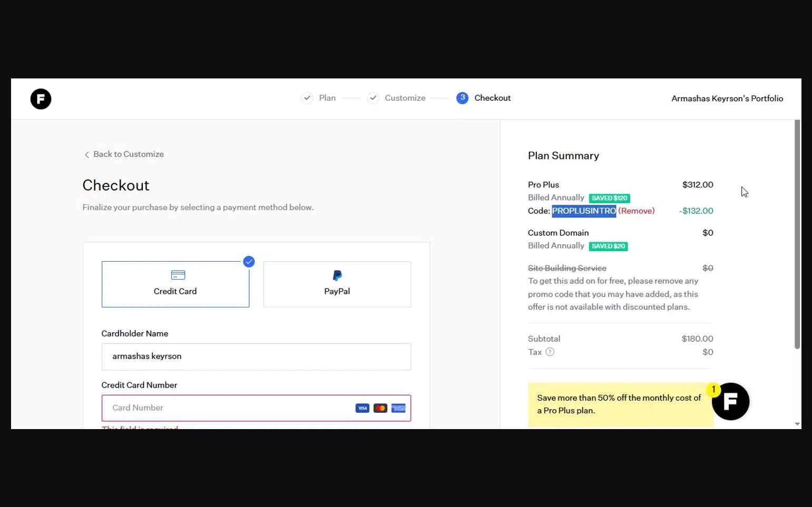Click the Mastercard icon
Screen dimensions: 812x507
coord(380,408)
